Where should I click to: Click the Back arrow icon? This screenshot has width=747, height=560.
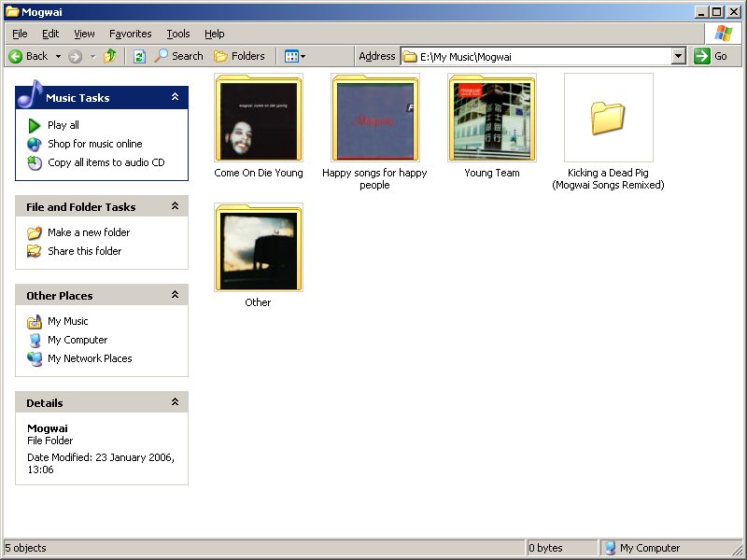click(x=15, y=57)
